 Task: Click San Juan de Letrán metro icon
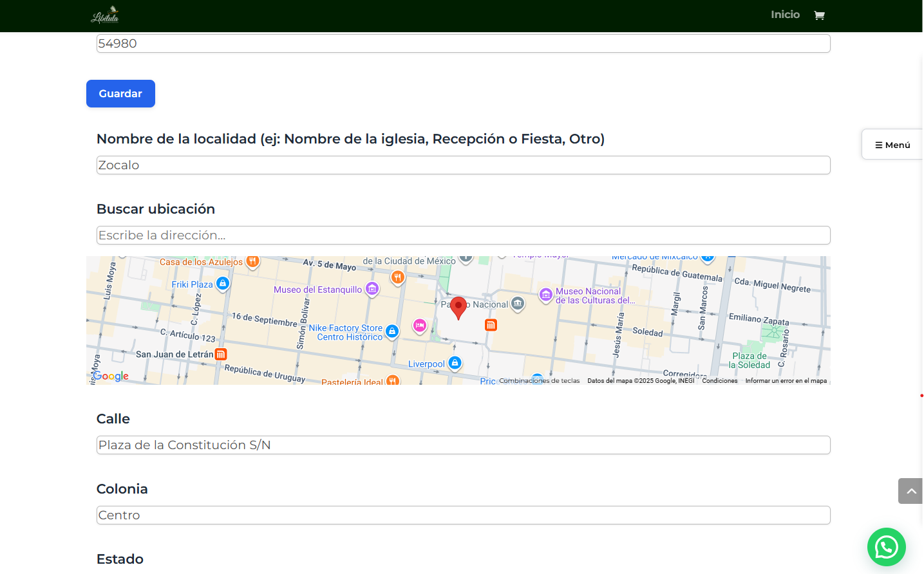221,355
